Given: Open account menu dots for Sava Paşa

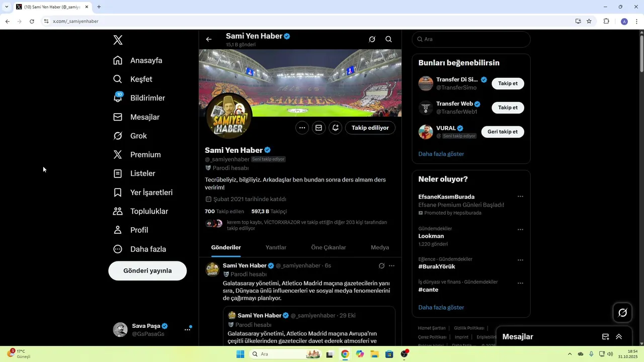Looking at the screenshot, I should (187, 330).
